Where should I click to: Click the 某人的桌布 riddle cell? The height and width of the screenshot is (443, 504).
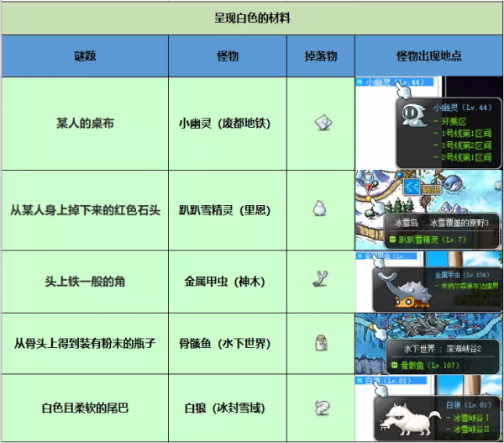pyautogui.click(x=85, y=124)
